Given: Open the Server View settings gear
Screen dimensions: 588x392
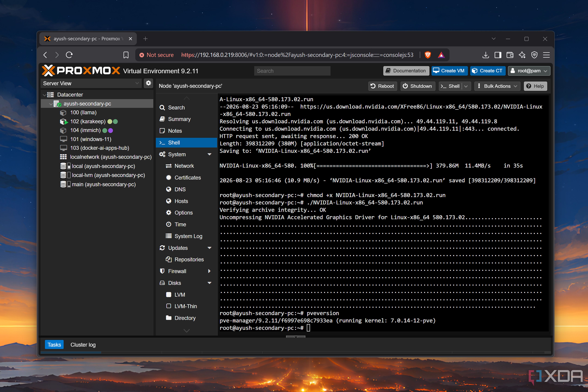Looking at the screenshot, I should [x=148, y=83].
